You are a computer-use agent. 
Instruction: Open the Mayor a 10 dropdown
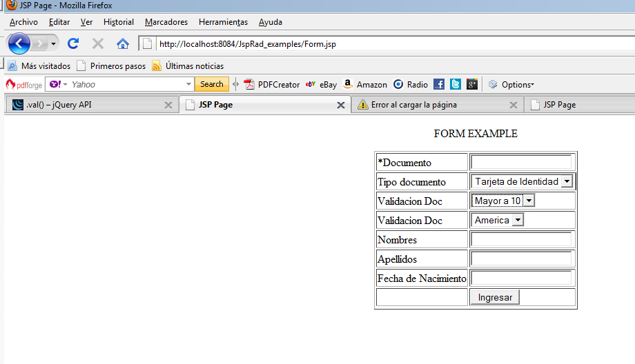503,201
